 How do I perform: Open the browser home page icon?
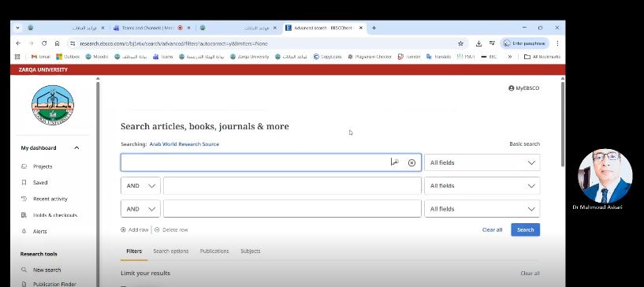57,43
